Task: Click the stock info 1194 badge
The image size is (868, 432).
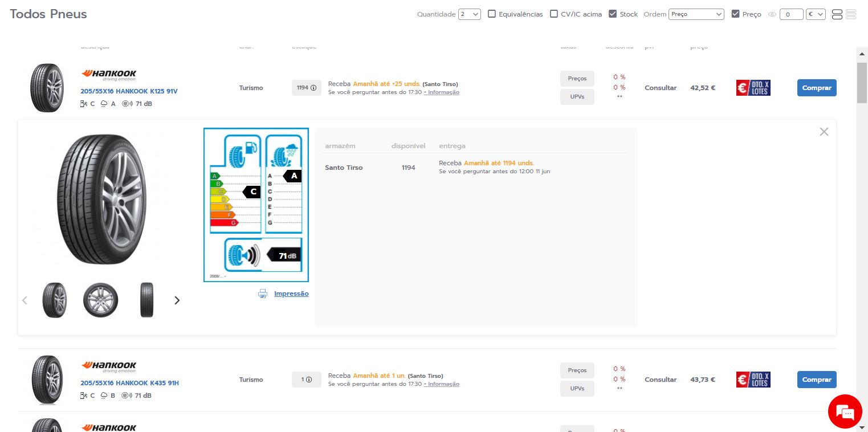Action: point(307,88)
